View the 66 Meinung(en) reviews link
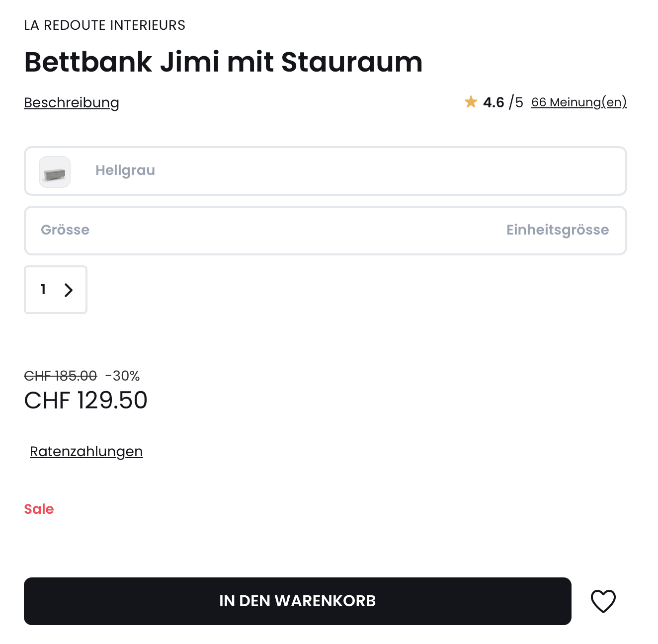Viewport: 658px width, 644px height. point(579,102)
